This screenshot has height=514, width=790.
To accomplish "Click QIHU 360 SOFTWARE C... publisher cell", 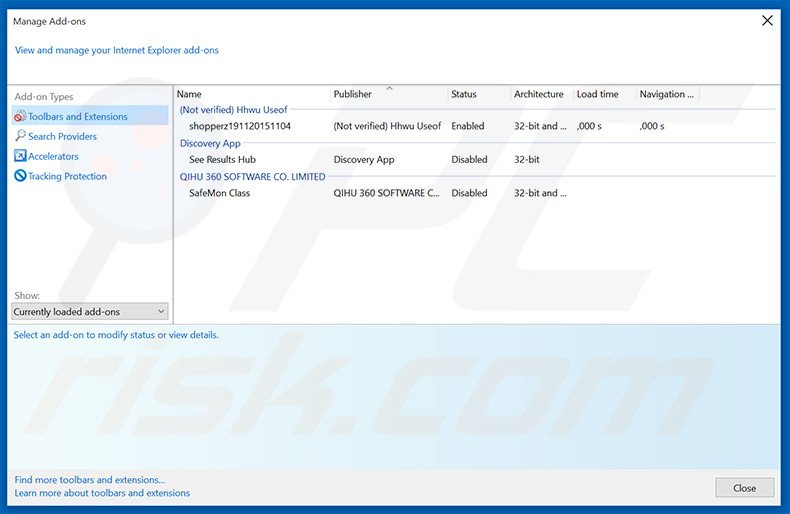I will [x=386, y=193].
